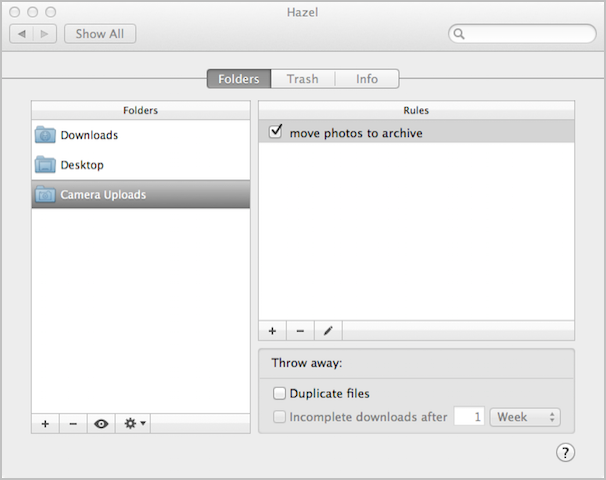Click the red close window button
Screen dimensions: 606x480
pyautogui.click(x=15, y=12)
